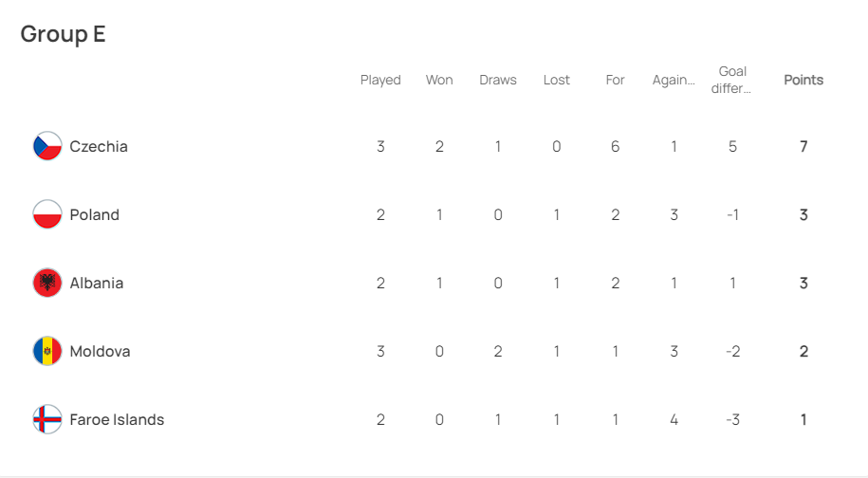Click Czechia's points value 7
Image resolution: width=868 pixels, height=478 pixels.
[803, 146]
